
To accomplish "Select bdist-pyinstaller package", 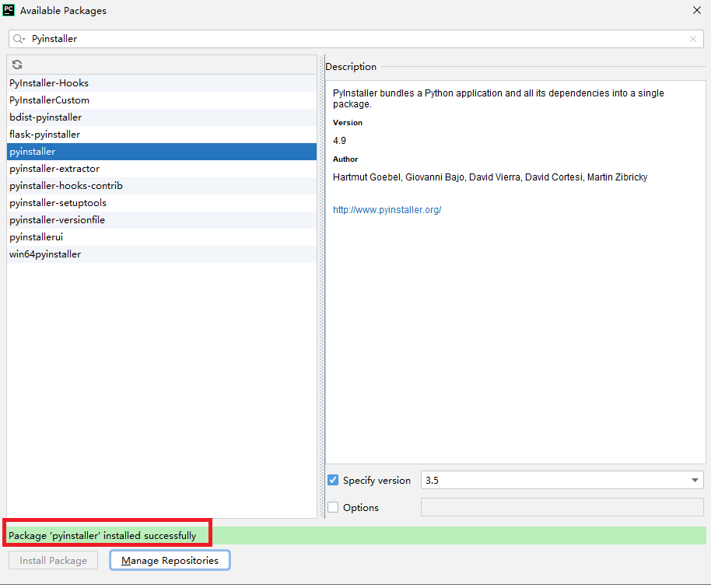I will coord(162,117).
